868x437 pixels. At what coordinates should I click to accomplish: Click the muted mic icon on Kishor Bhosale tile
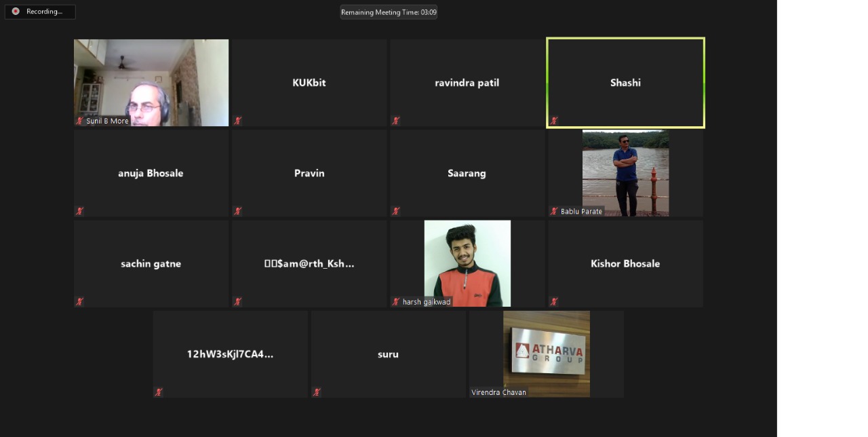pyautogui.click(x=554, y=301)
